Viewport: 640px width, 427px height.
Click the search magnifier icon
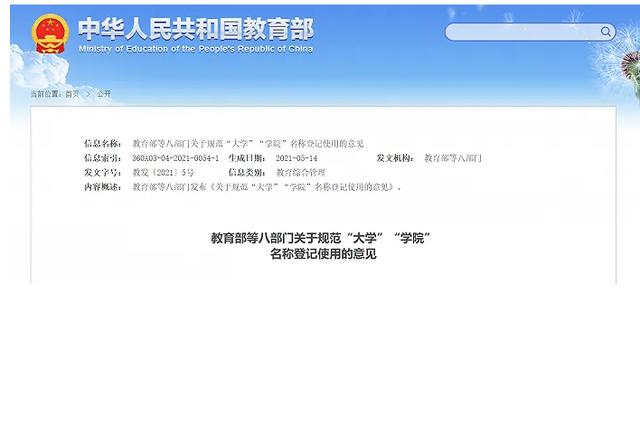(606, 32)
